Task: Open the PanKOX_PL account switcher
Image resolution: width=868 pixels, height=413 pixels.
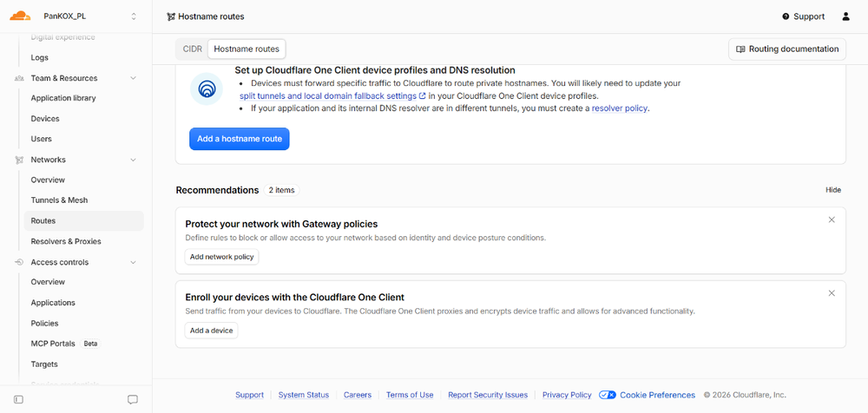Action: click(x=89, y=16)
